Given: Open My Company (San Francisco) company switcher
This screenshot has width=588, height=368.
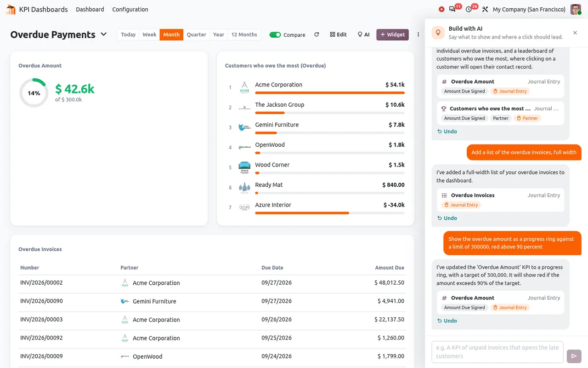Looking at the screenshot, I should pyautogui.click(x=529, y=9).
